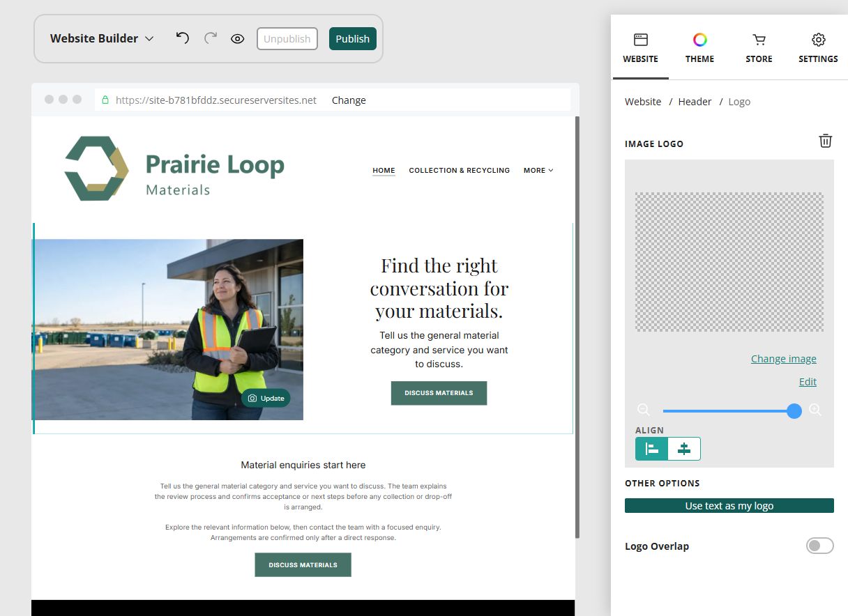Click the lower DISCUSS MATERIALS button
The height and width of the screenshot is (616, 848).
coord(303,565)
